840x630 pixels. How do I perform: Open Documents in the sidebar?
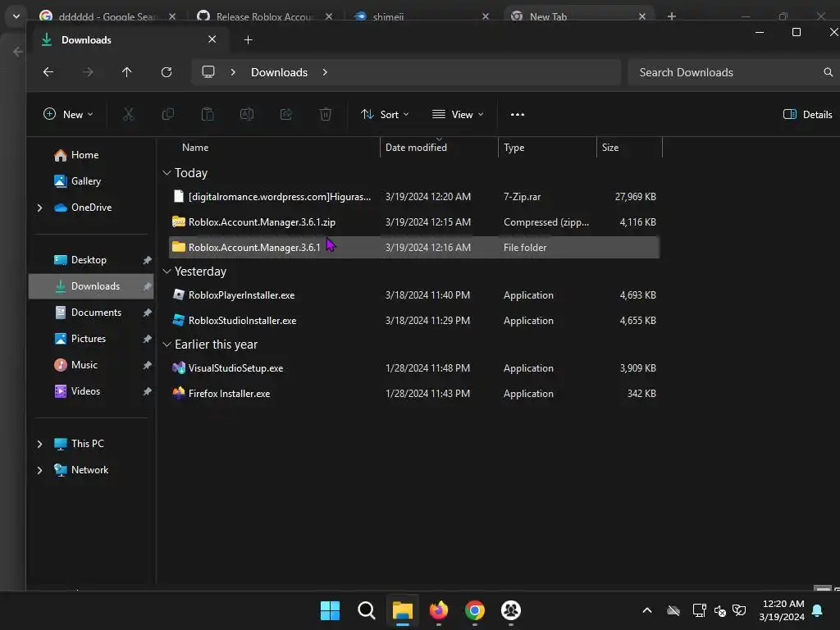pos(91,313)
